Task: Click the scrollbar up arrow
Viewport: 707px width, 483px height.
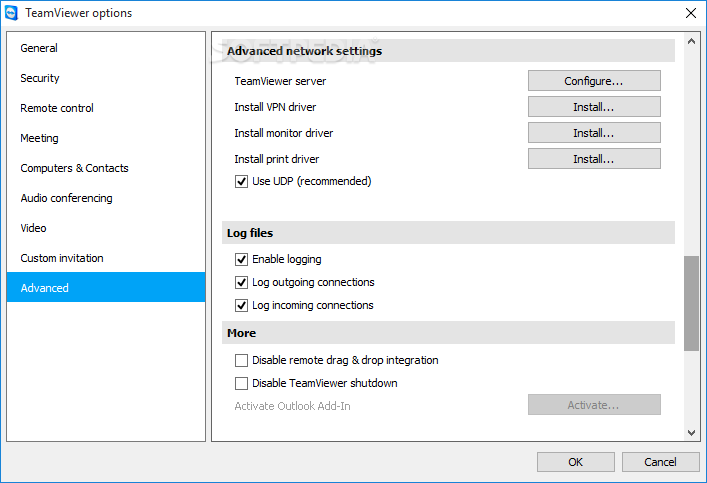Action: (x=691, y=41)
